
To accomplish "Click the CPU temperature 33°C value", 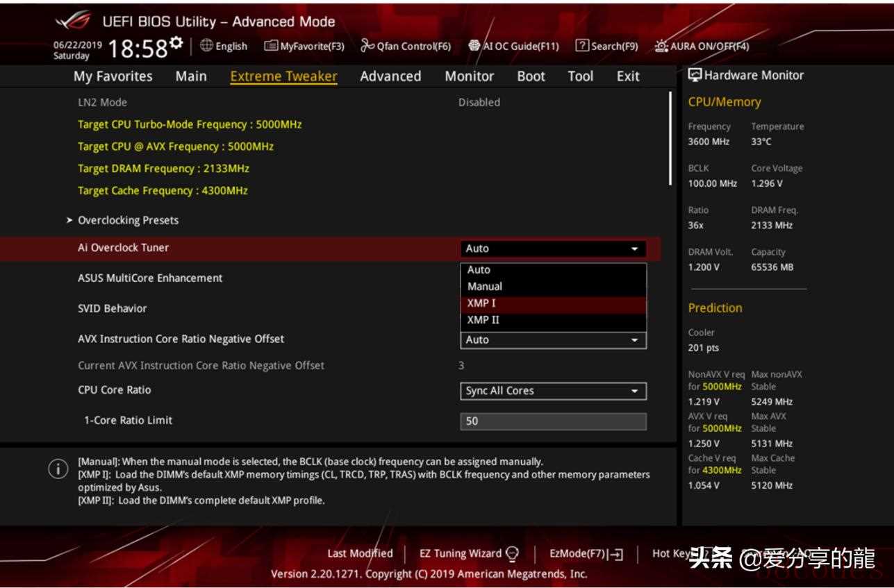I will [761, 142].
